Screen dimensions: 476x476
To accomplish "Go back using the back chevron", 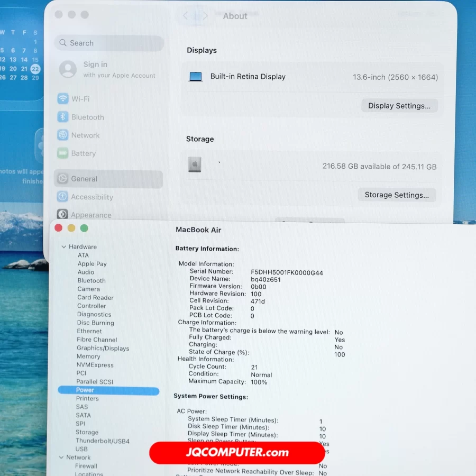I will 185,16.
